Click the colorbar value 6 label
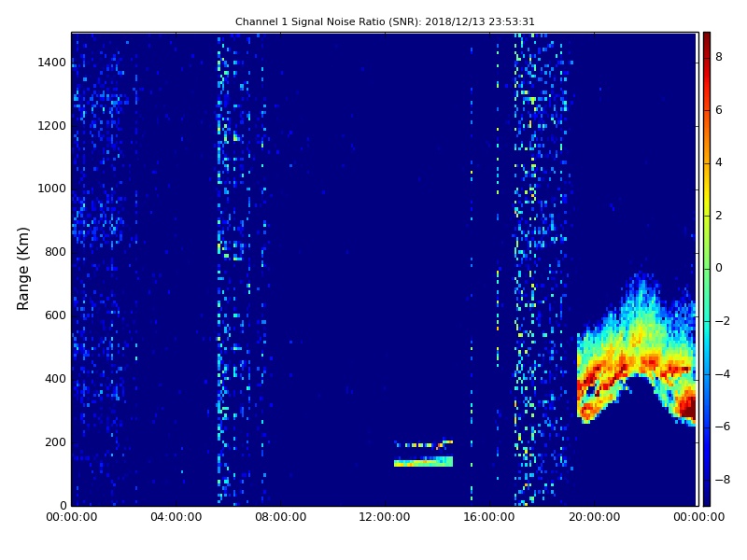Screen dimensions: 747x560 719,110
